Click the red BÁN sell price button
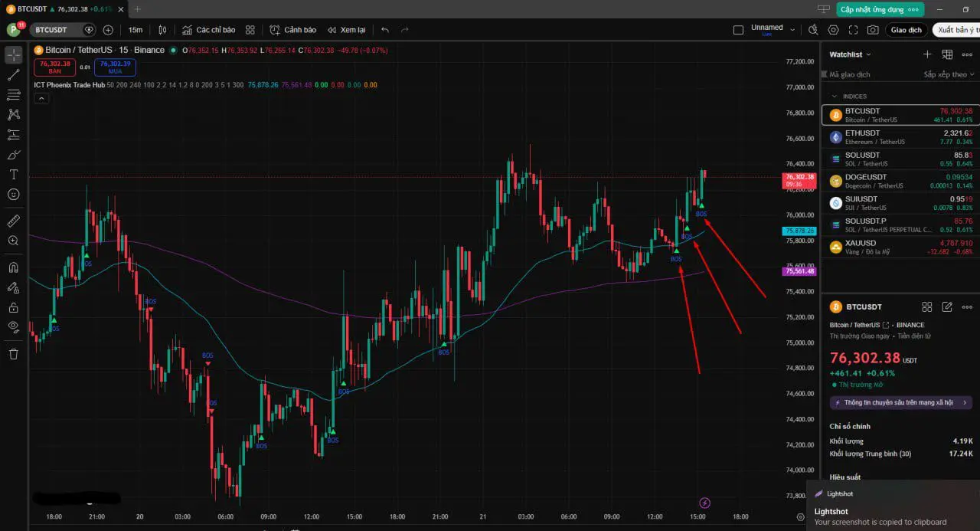This screenshot has height=531, width=980. 55,67
